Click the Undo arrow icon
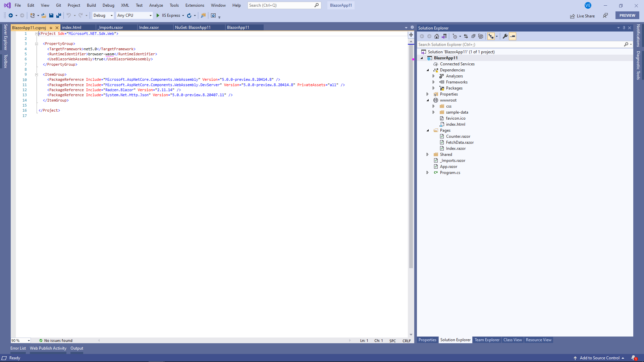This screenshot has height=362, width=644. 69,15
